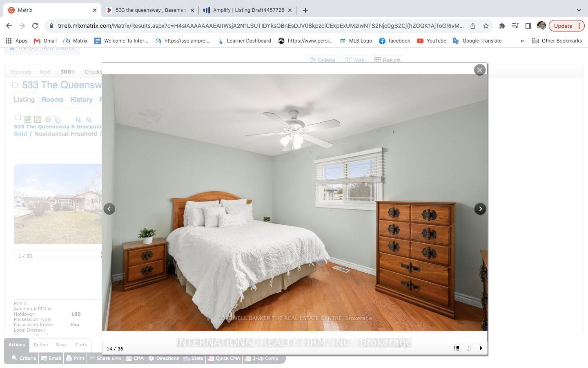Click the Chrome Update button
This screenshot has width=588, height=368.
pos(567,26)
